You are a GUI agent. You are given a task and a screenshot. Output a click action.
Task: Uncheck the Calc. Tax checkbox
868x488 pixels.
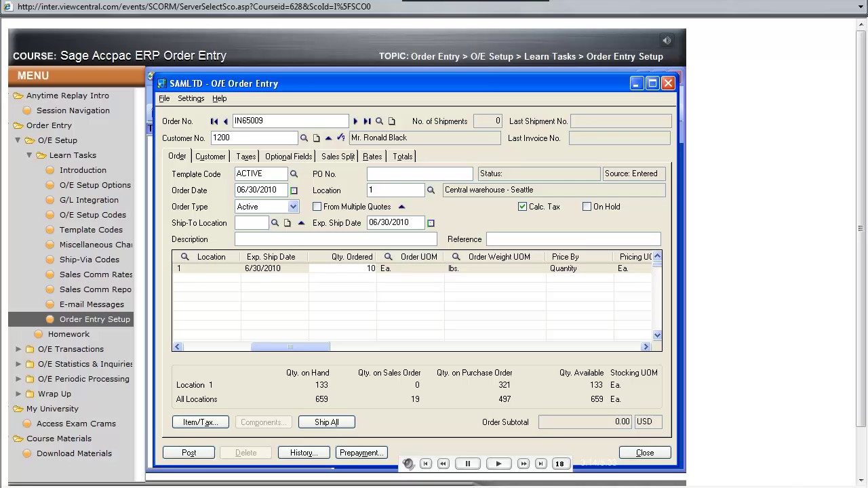522,207
